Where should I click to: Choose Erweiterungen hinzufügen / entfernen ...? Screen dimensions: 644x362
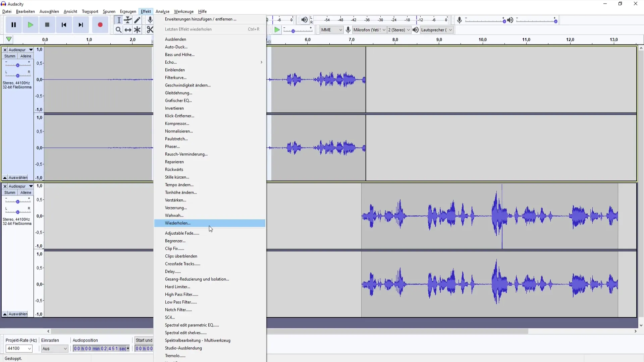[x=210, y=19]
